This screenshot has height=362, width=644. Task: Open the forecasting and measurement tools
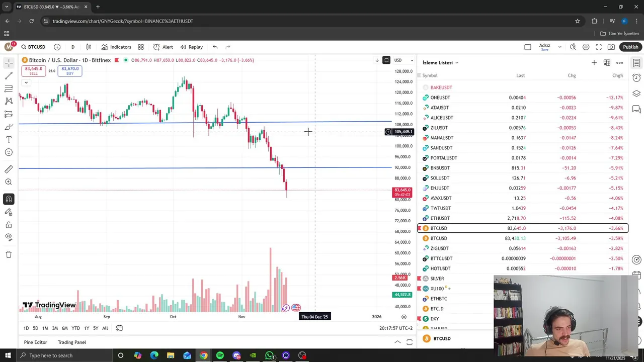click(x=9, y=114)
